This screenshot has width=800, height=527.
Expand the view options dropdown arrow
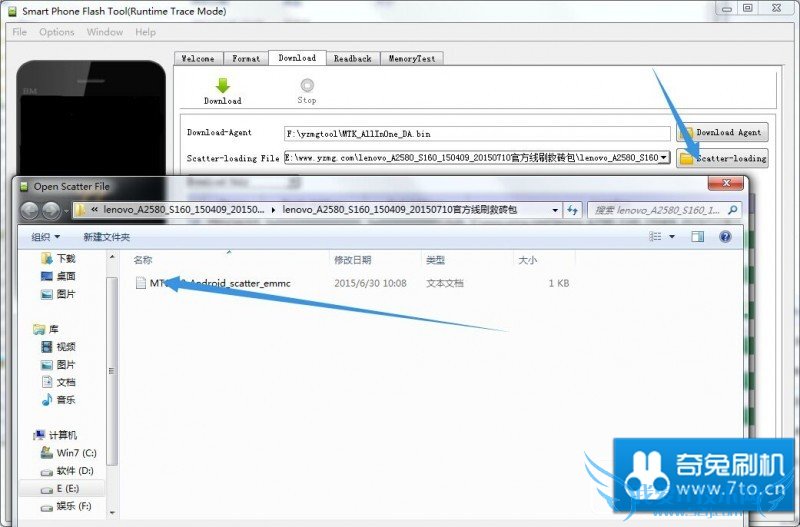[671, 236]
